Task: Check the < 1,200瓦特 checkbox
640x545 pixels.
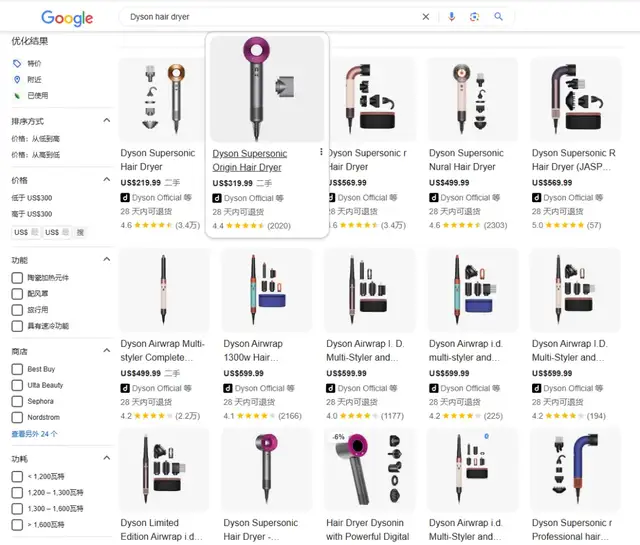Action: (x=17, y=476)
